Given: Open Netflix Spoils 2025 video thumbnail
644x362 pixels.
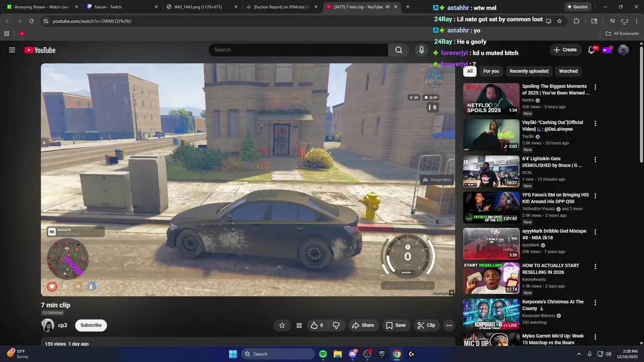Looking at the screenshot, I should [491, 99].
